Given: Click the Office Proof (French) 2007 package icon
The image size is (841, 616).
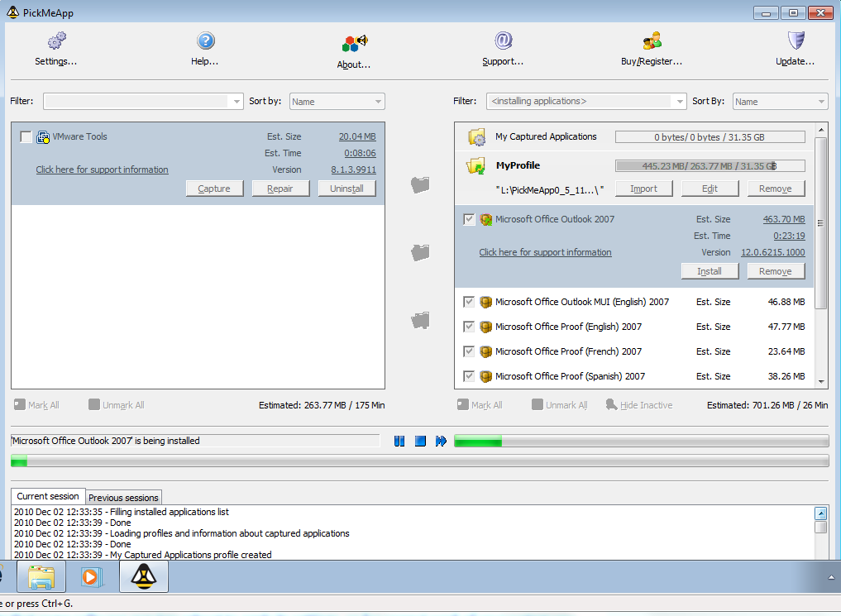Looking at the screenshot, I should click(x=486, y=351).
